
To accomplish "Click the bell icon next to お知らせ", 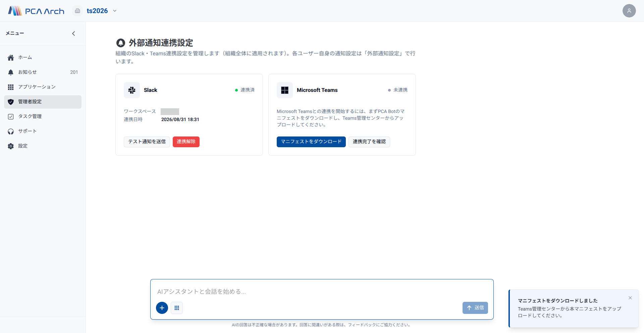I will (x=11, y=72).
